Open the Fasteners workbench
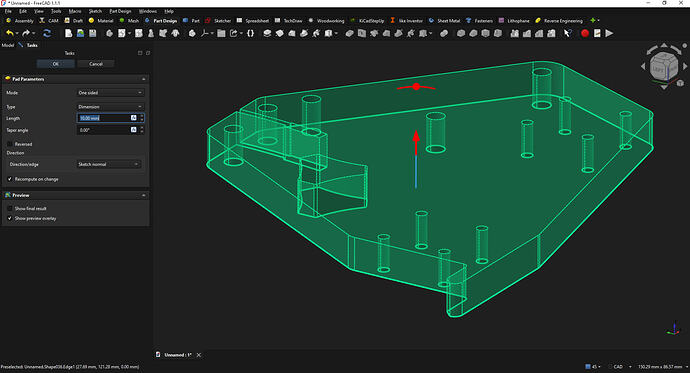 pos(479,21)
